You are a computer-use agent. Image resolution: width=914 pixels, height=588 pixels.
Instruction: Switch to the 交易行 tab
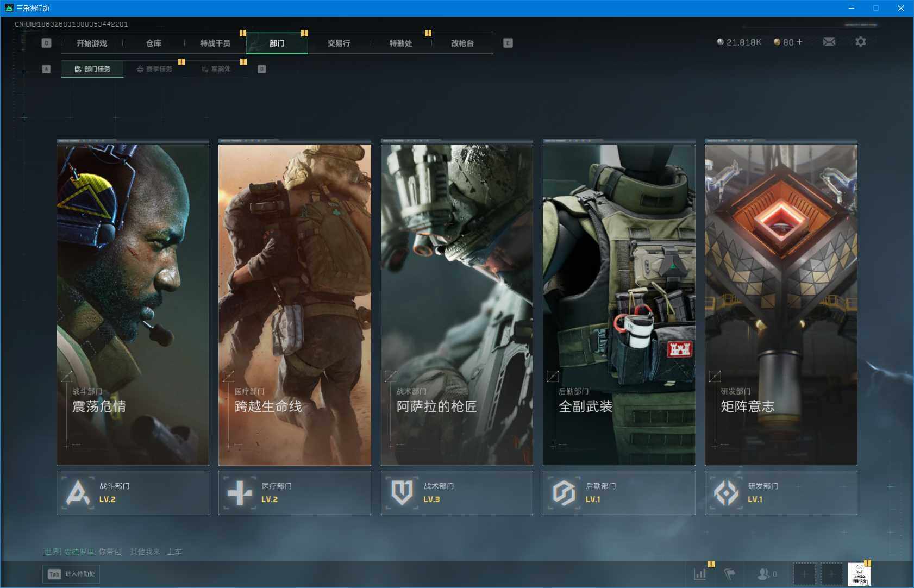click(339, 43)
